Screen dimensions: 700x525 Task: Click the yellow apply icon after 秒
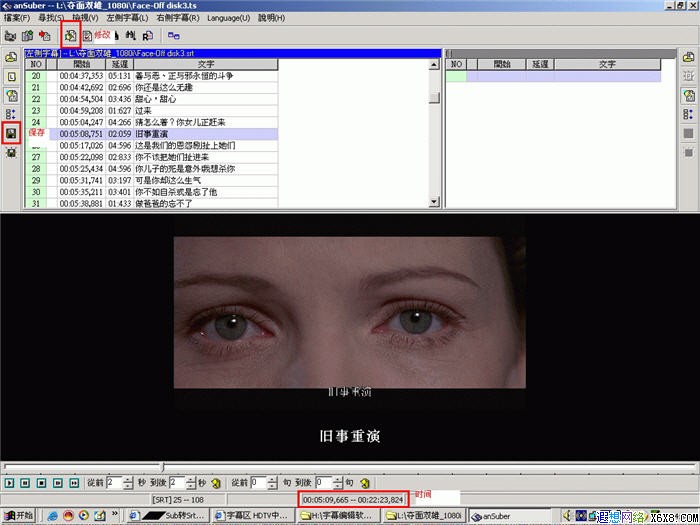coord(216,483)
